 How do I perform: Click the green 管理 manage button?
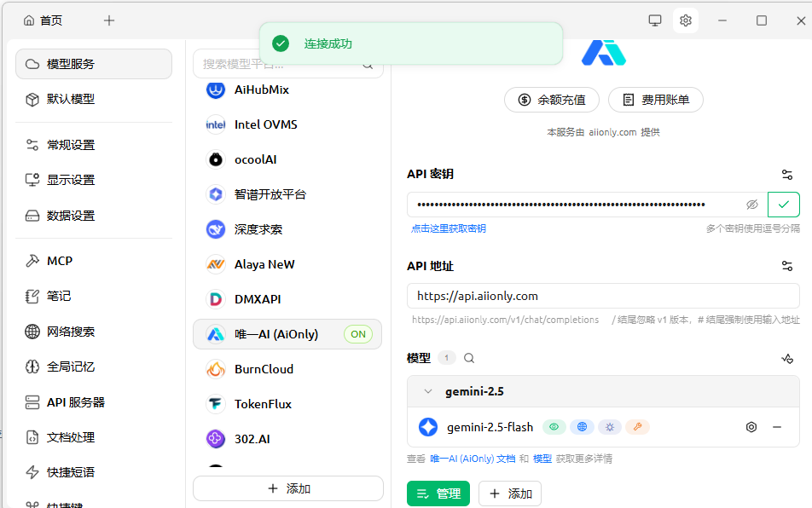click(x=438, y=494)
